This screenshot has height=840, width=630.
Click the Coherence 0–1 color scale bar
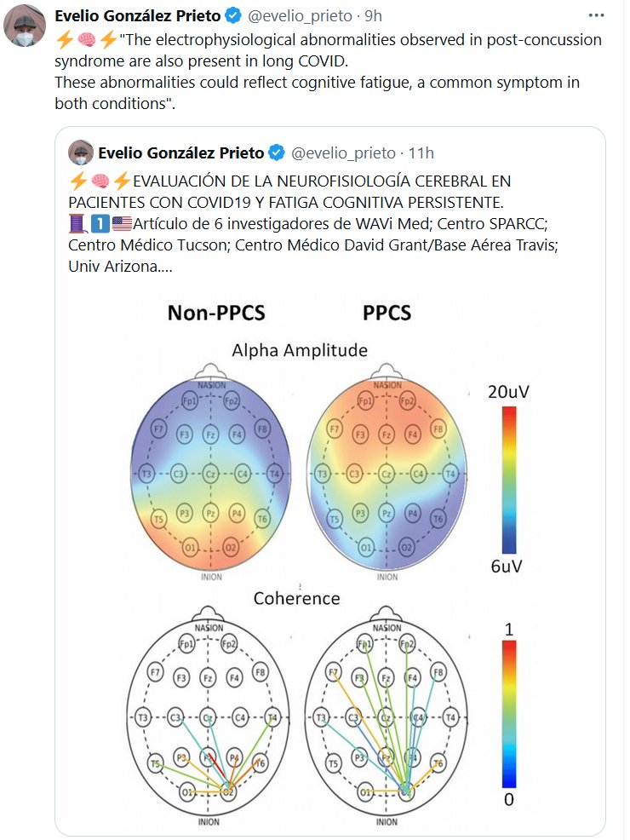(x=509, y=715)
